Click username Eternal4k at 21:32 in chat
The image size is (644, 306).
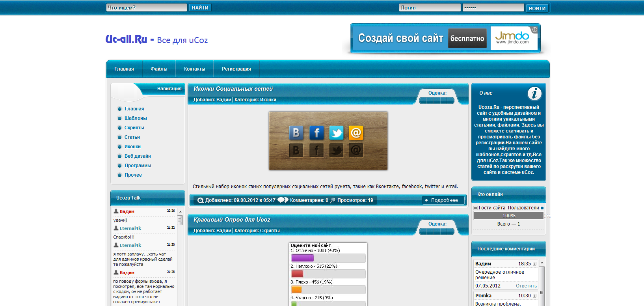pos(130,228)
